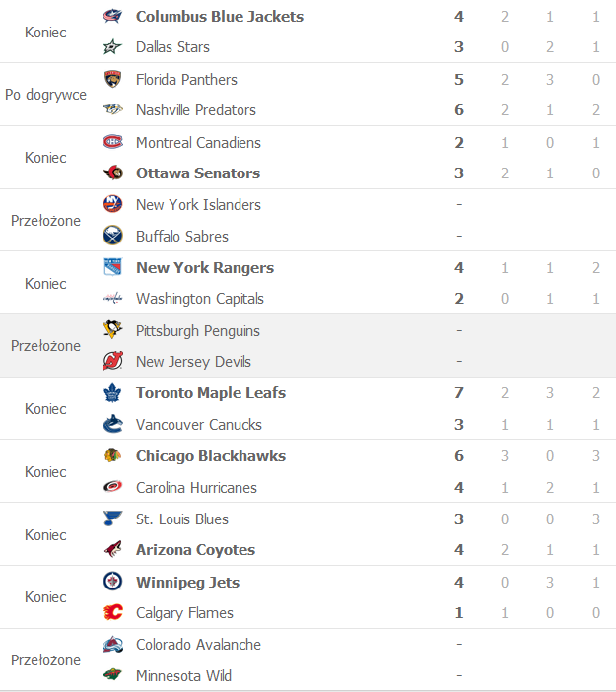This screenshot has height=692, width=616.
Task: Open the New York Rangers team link
Action: [205, 268]
